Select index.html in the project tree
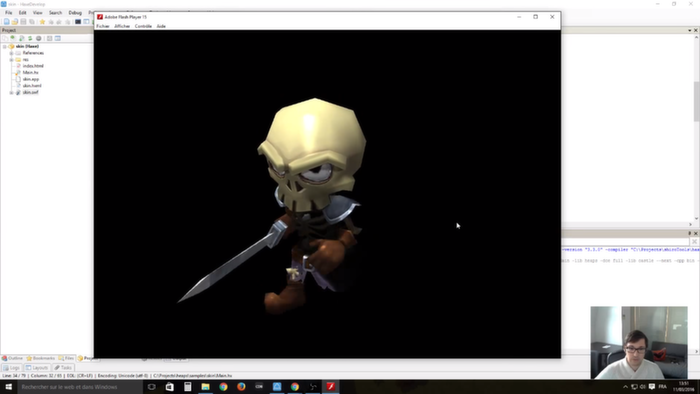Viewport: 700px width, 394px height. (33, 66)
